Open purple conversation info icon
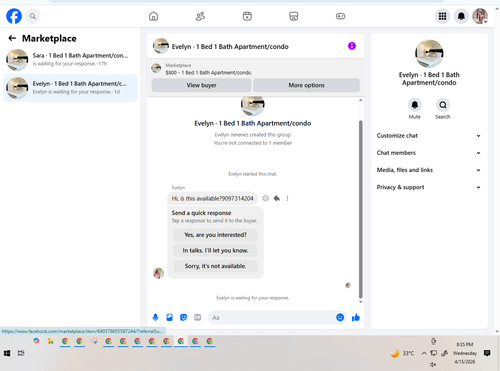This screenshot has width=500, height=371. pos(352,46)
